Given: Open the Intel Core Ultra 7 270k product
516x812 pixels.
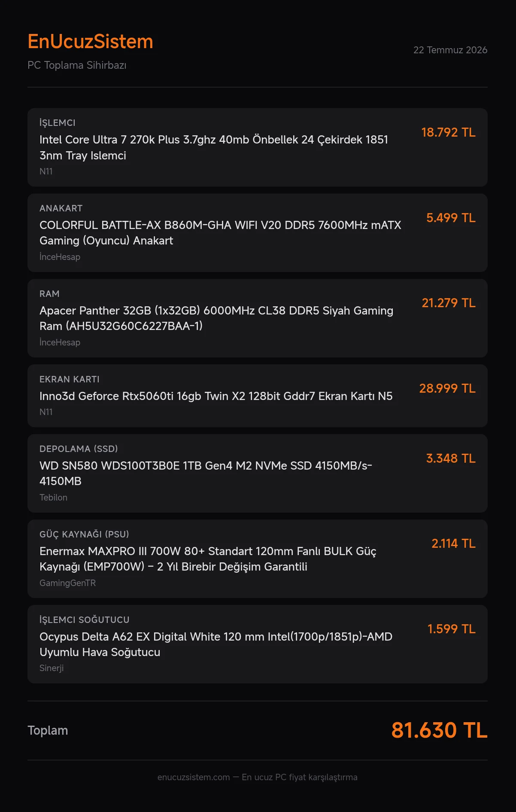Looking at the screenshot, I should 214,147.
